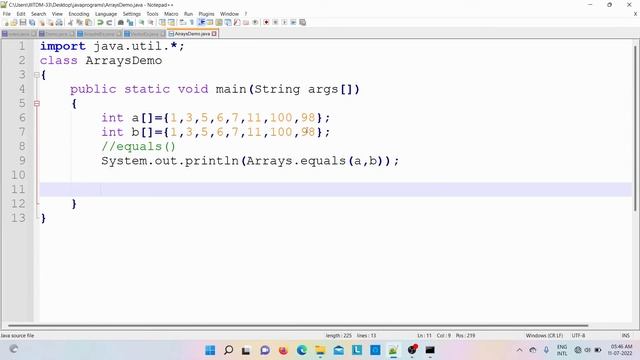Click the Zoom In toolbar icon
The image size is (640, 360).
pos(142,22)
